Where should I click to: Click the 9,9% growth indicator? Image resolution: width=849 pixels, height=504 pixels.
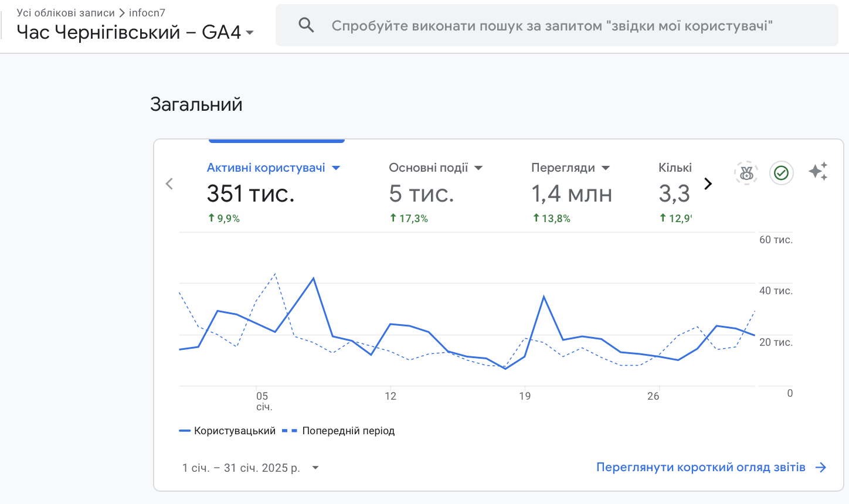pos(224,218)
